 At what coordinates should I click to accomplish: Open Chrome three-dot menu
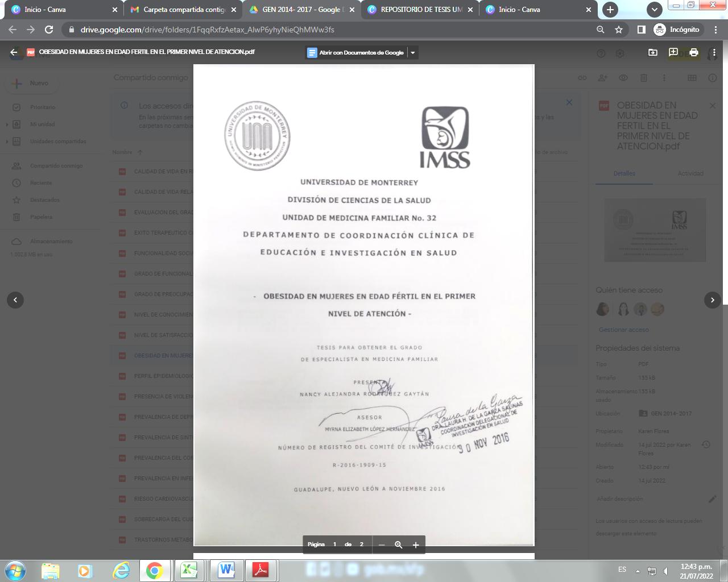[715, 30]
